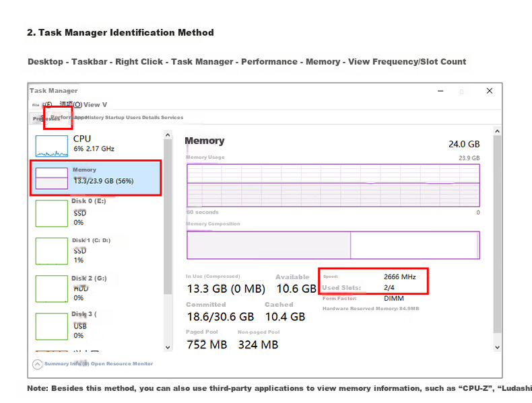Click the Hardware Reserved Memory text
This screenshot has height=403, width=532.
tap(371, 308)
